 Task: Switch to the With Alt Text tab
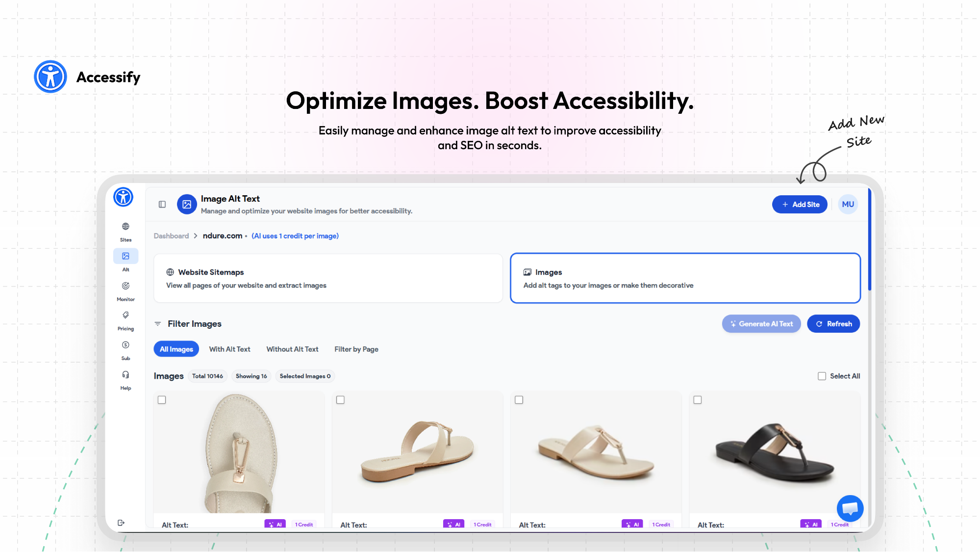(229, 349)
